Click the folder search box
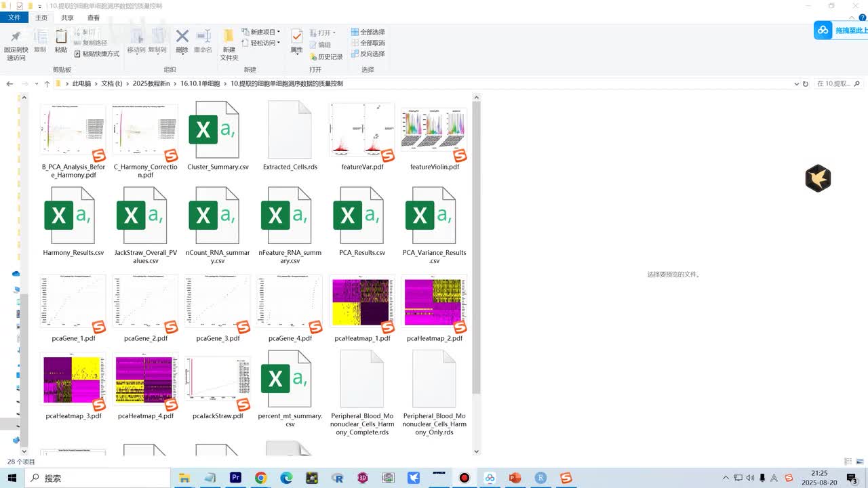The image size is (868, 488). tap(838, 84)
